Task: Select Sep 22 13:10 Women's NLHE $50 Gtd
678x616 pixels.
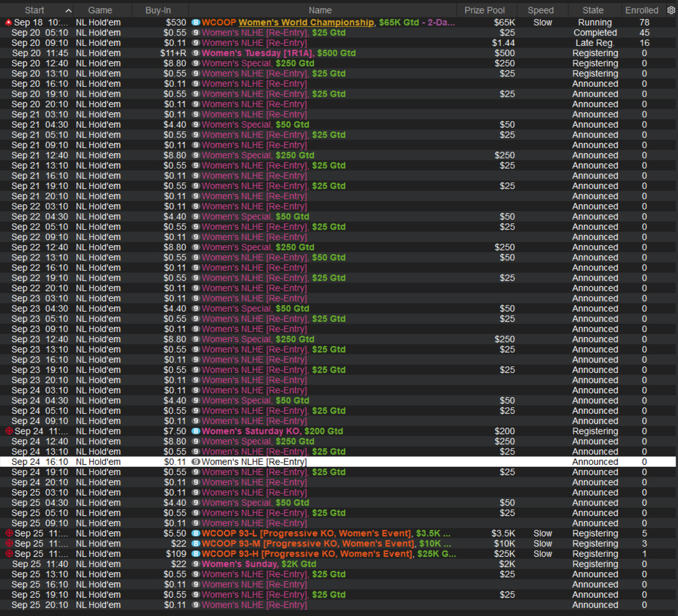Action: tap(338, 257)
